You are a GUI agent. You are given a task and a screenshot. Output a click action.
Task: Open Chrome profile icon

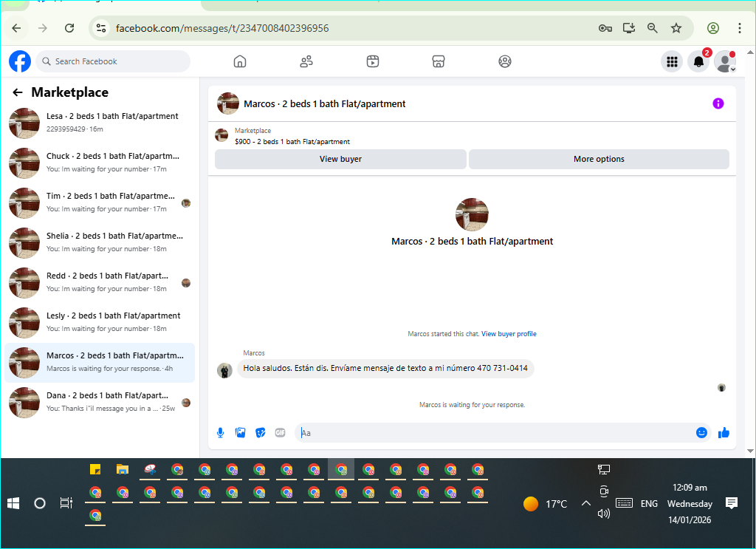[713, 28]
